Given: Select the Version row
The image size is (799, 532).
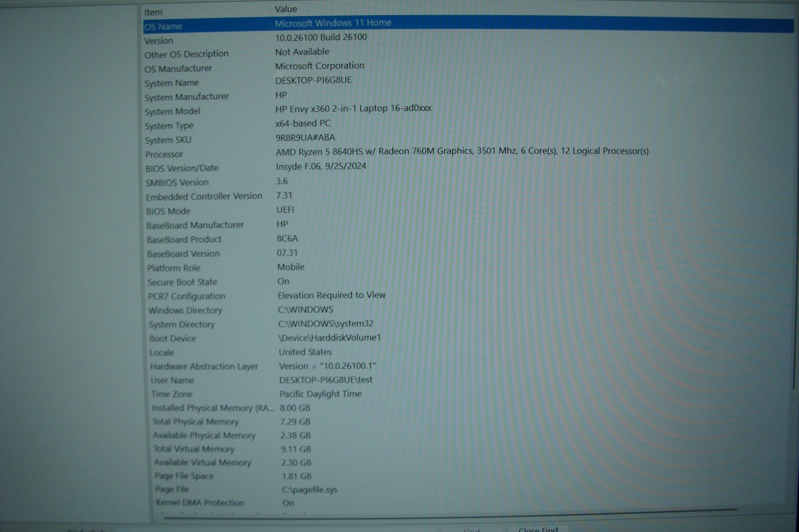Looking at the screenshot, I should pos(159,41).
